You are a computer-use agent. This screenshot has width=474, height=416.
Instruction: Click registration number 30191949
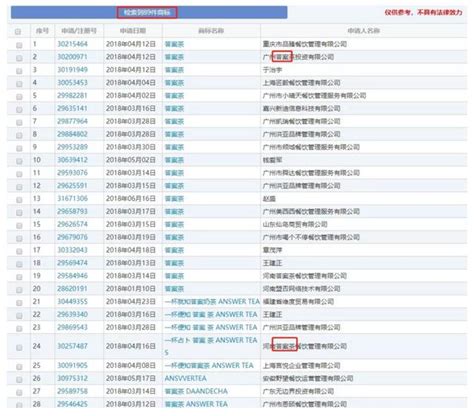72,70
